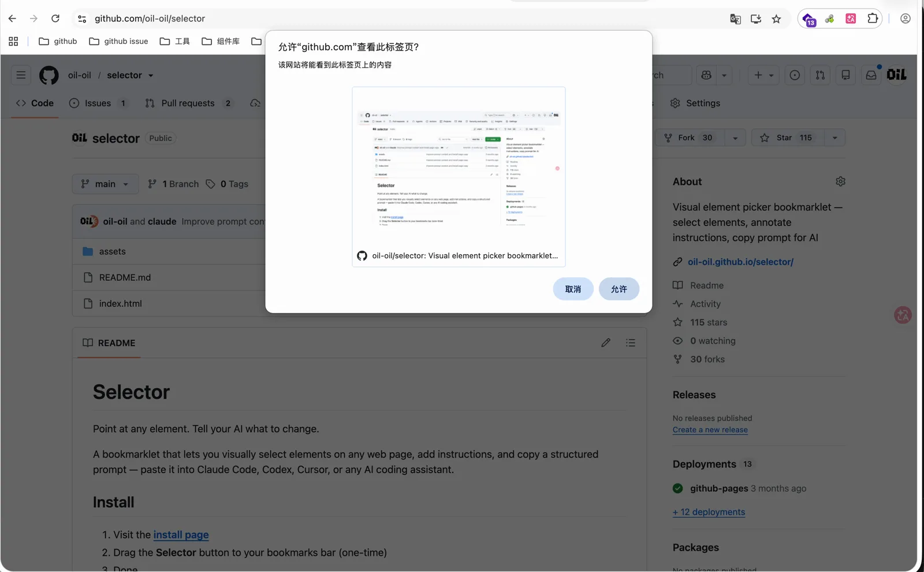Bookmark this page with the star icon

point(776,19)
